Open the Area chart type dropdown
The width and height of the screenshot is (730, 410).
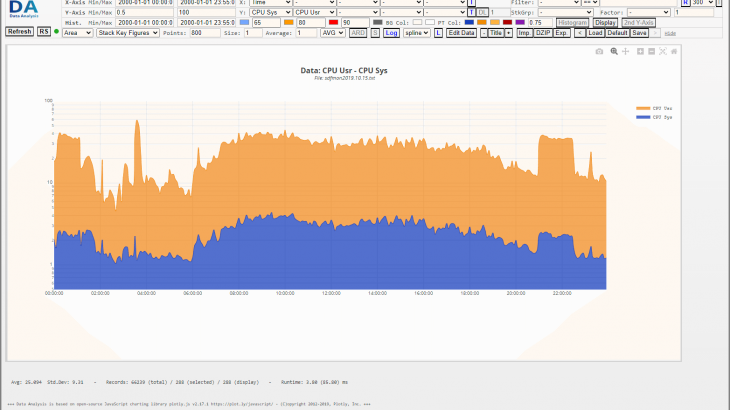(76, 33)
